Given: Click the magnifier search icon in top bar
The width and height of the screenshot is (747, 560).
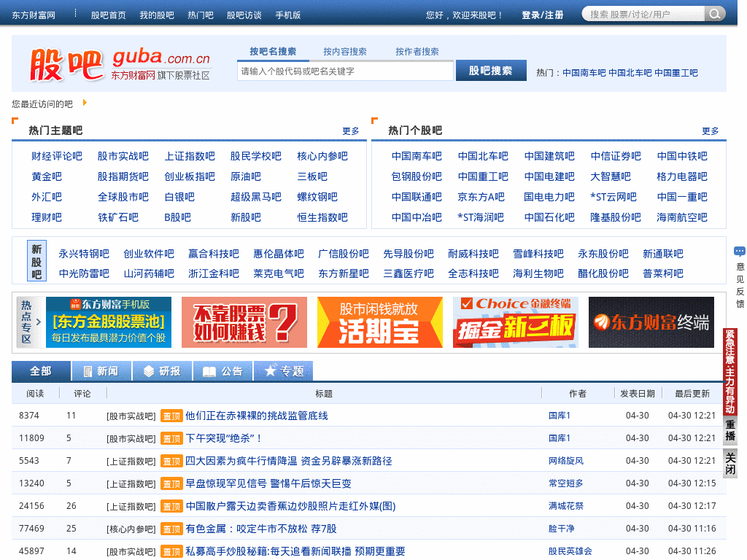Looking at the screenshot, I should tap(715, 15).
